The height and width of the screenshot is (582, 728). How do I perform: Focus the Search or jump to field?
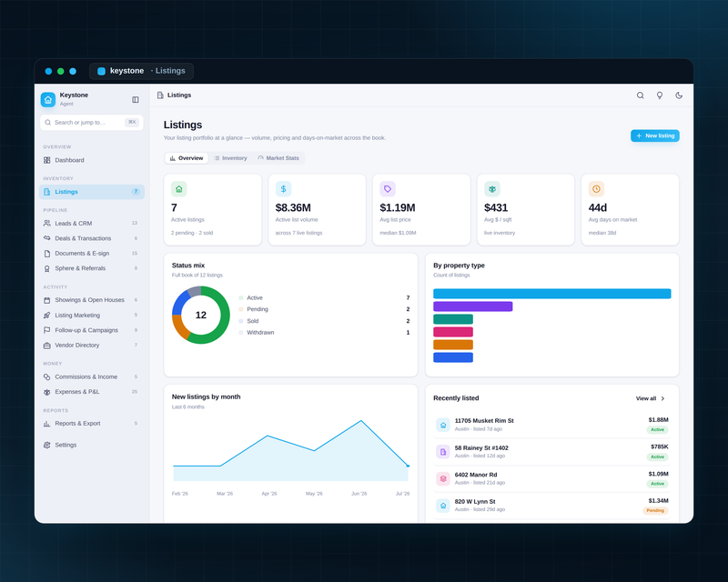92,123
